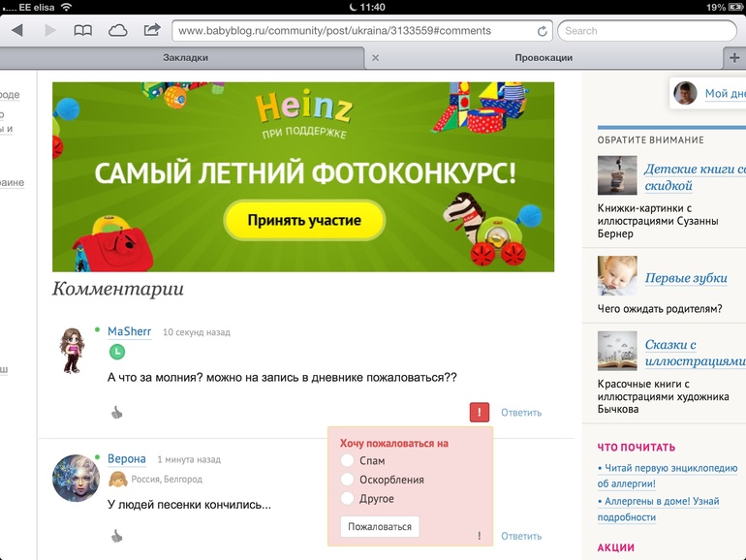Close the Провокации tab with X
The height and width of the screenshot is (560, 746).
[x=375, y=57]
